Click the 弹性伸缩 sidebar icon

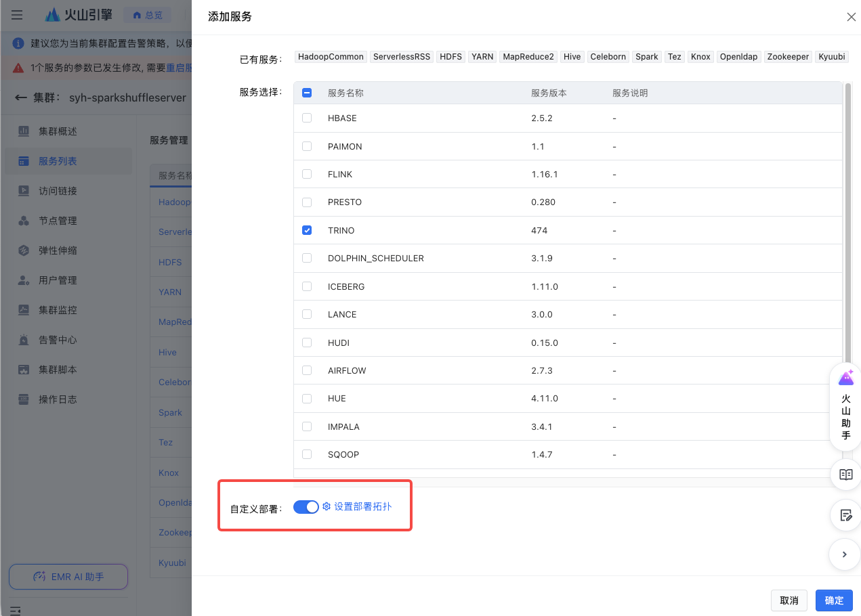pyautogui.click(x=24, y=250)
